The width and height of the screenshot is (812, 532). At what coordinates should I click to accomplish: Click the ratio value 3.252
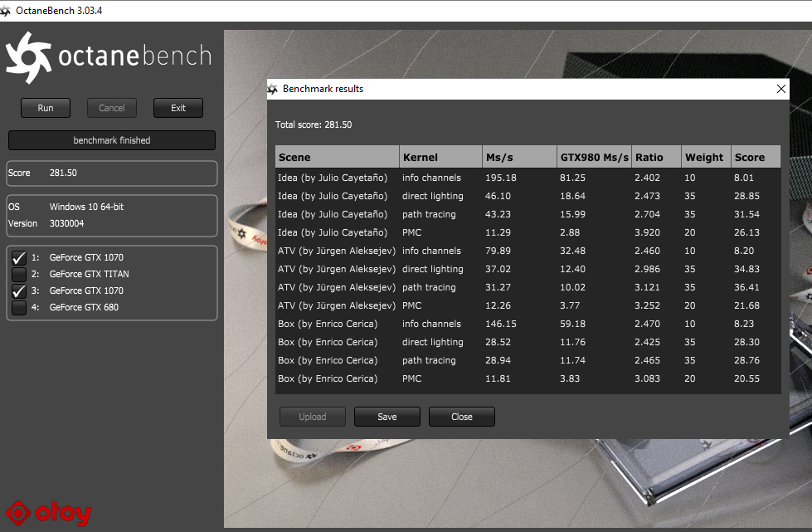(647, 305)
